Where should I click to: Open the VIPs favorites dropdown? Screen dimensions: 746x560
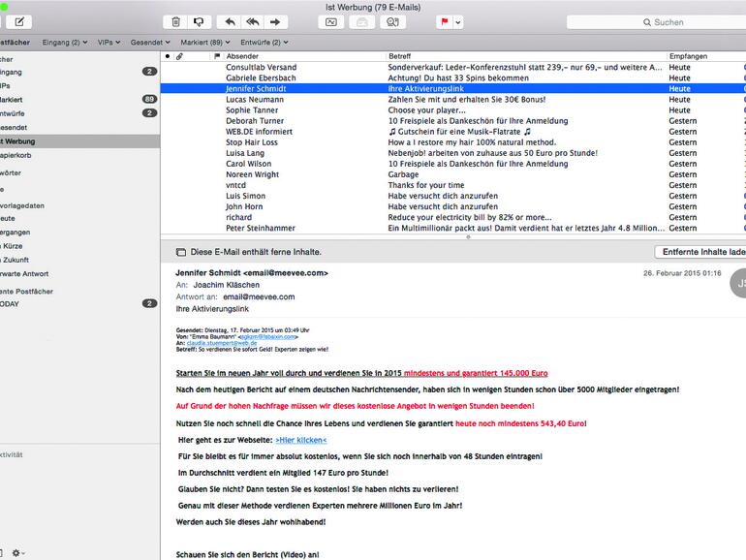(x=109, y=43)
